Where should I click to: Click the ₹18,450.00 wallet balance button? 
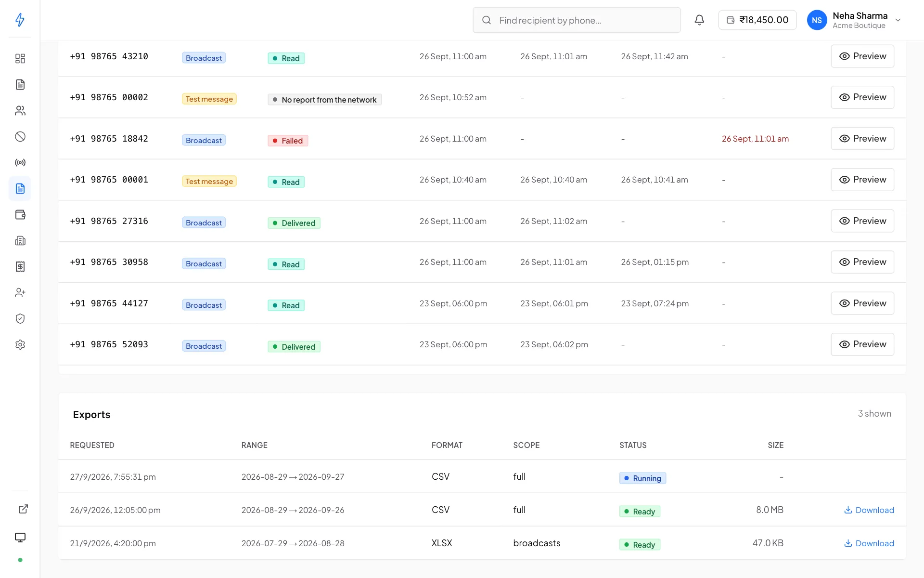[x=757, y=20]
